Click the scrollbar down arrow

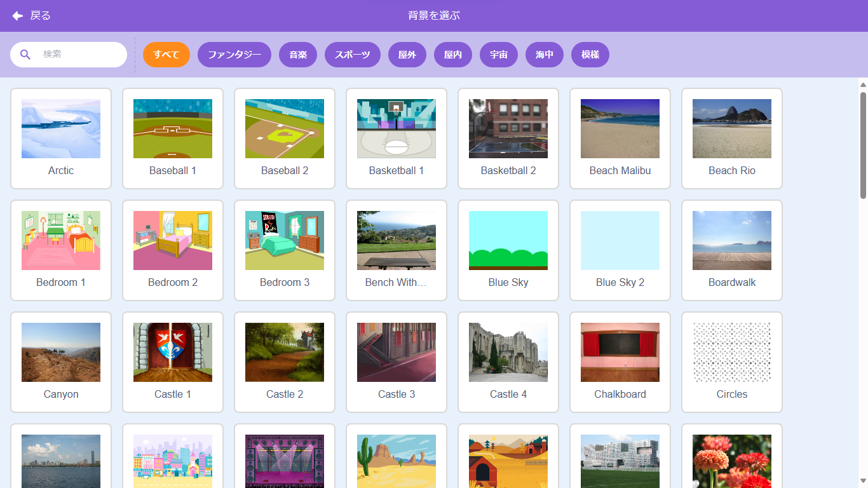point(863,481)
